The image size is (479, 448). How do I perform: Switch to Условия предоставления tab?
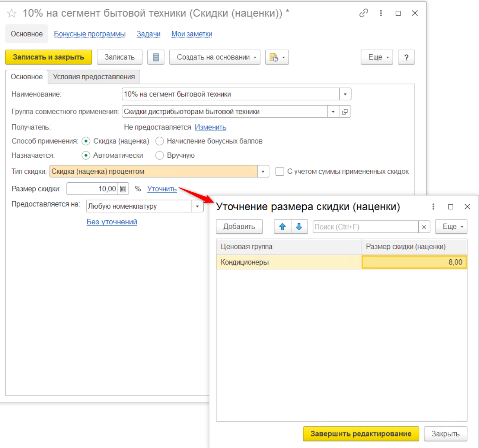(x=94, y=77)
